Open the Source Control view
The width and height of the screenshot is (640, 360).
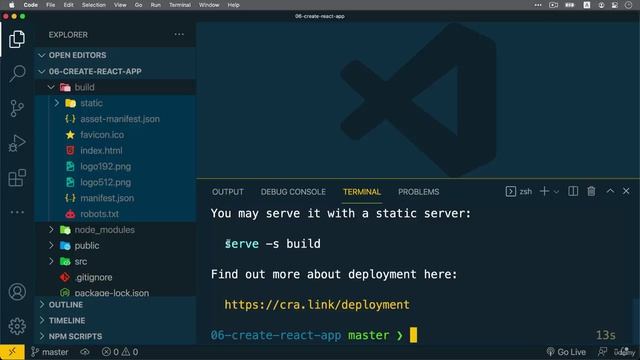coord(17,109)
